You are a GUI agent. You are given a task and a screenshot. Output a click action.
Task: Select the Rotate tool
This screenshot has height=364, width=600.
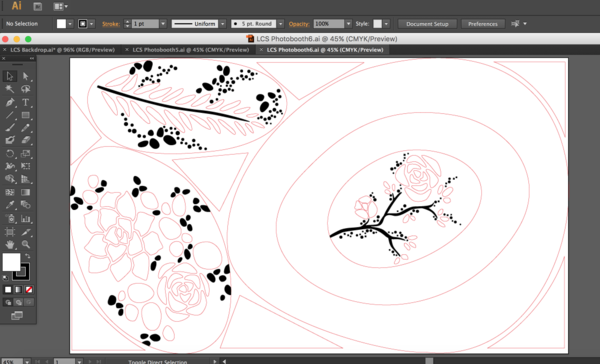point(10,154)
